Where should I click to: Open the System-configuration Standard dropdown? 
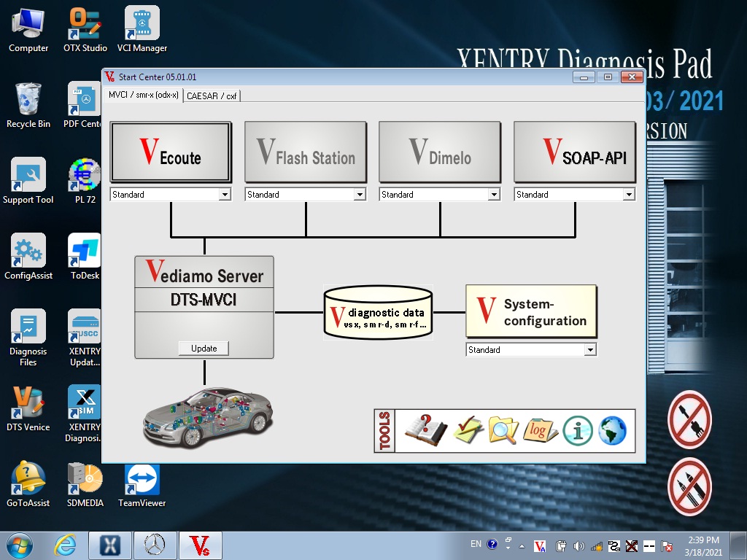pyautogui.click(x=589, y=350)
